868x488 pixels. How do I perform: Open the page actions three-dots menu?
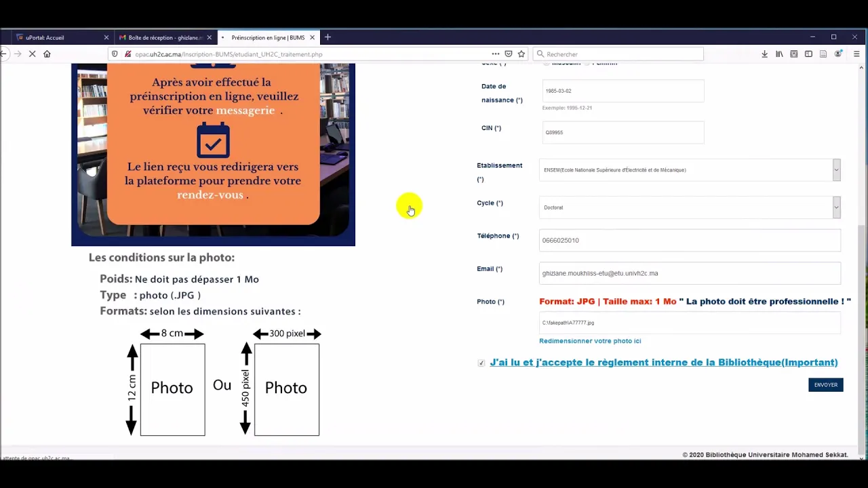(496, 54)
